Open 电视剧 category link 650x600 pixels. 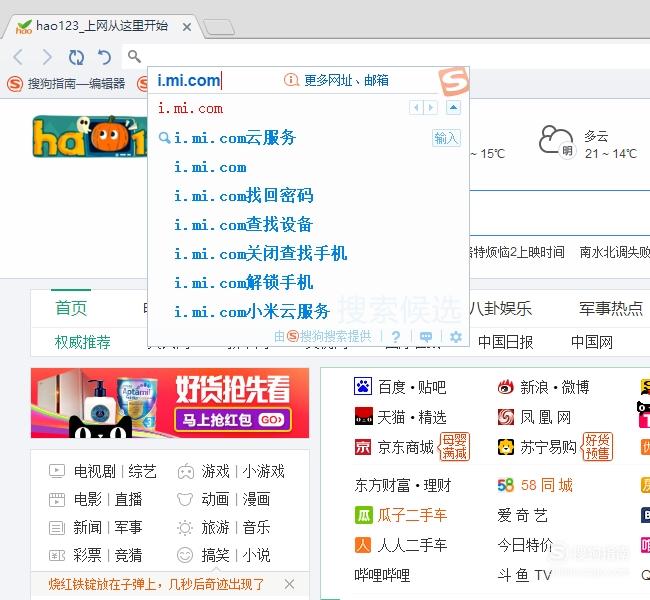tap(95, 471)
